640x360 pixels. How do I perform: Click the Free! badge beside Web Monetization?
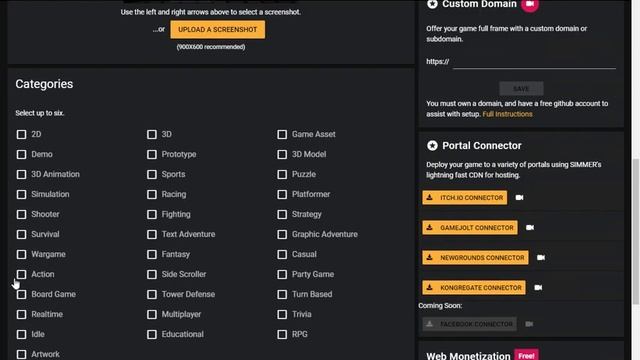(x=526, y=356)
